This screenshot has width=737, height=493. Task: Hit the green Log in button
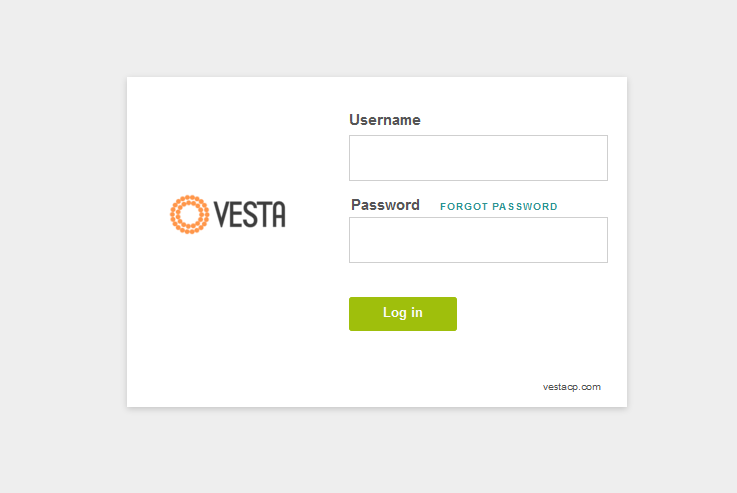(x=403, y=313)
